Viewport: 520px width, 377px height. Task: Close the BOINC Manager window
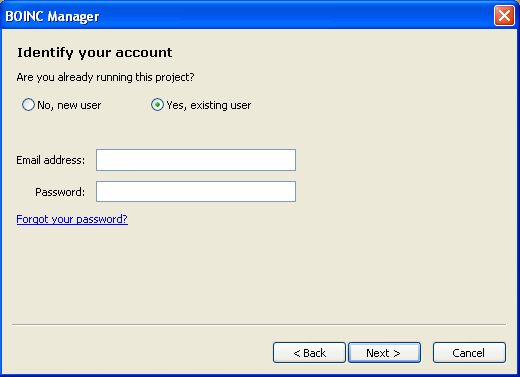[504, 15]
